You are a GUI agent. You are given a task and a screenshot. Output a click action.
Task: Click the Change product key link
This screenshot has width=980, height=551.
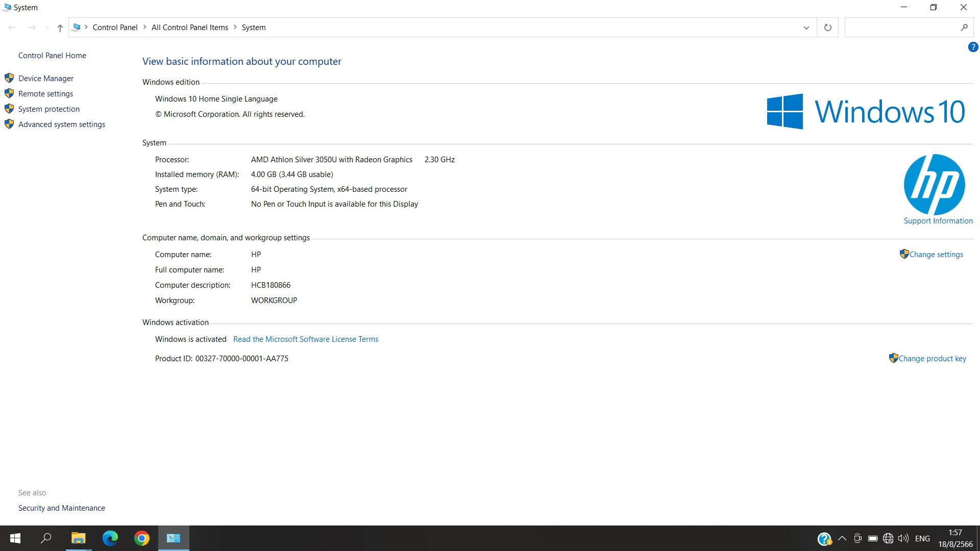[932, 358]
